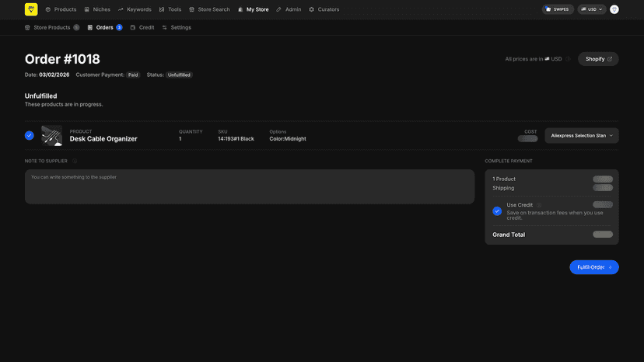Go to Keywords section
644x362 pixels.
point(135,9)
